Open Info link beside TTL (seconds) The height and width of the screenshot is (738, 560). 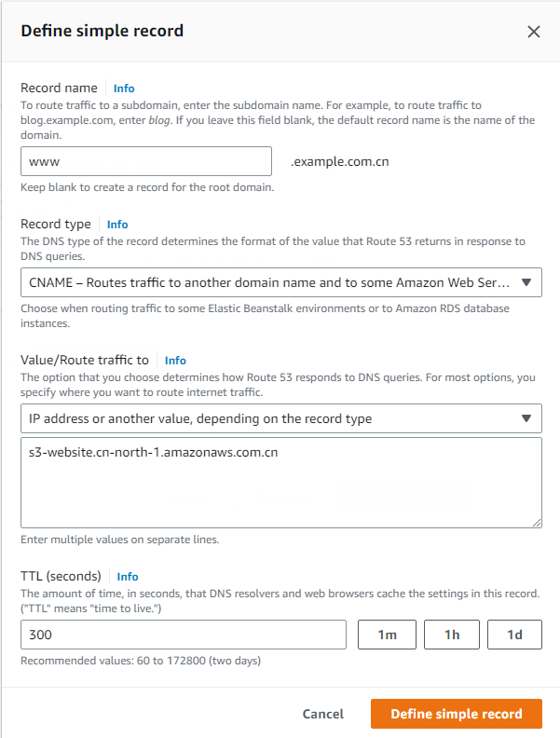[128, 577]
